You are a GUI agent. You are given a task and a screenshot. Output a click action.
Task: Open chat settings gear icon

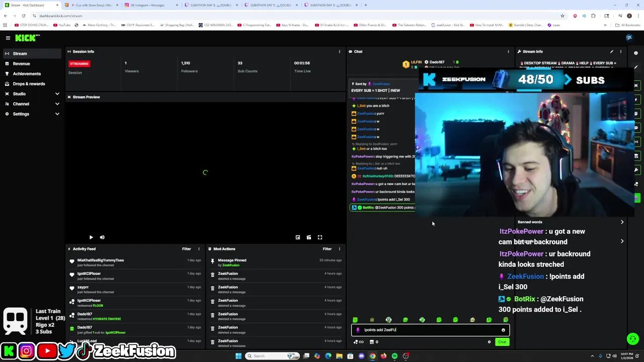pos(489,342)
